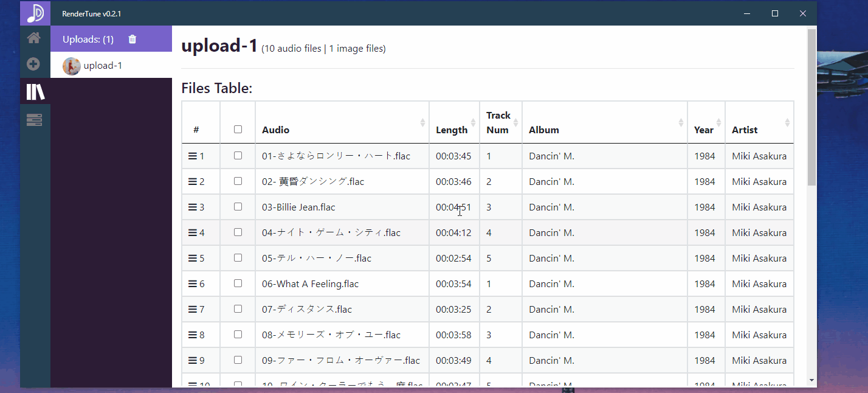Click length 00:03:54 in row 6

(453, 283)
